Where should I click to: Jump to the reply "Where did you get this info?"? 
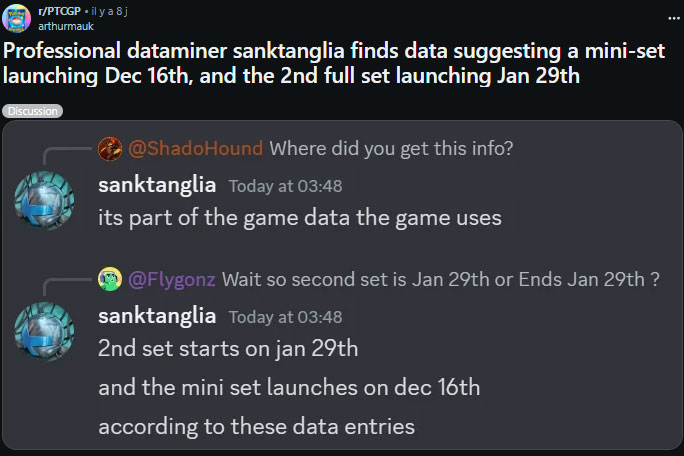(392, 149)
